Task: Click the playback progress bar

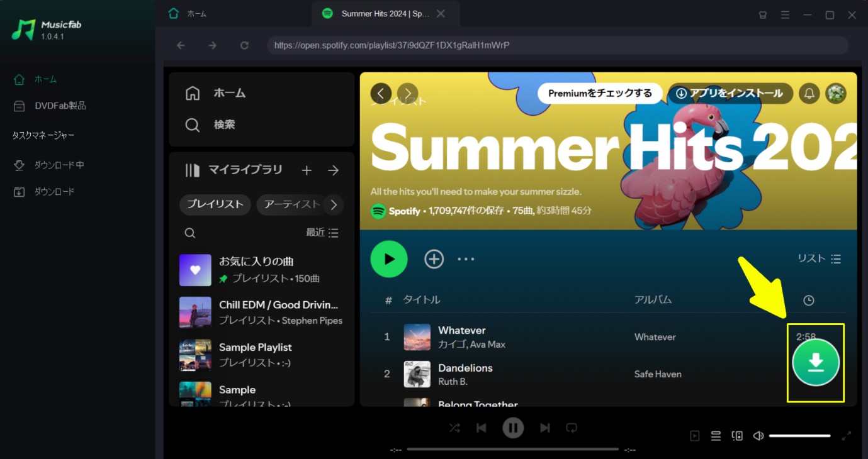Action: tap(513, 450)
